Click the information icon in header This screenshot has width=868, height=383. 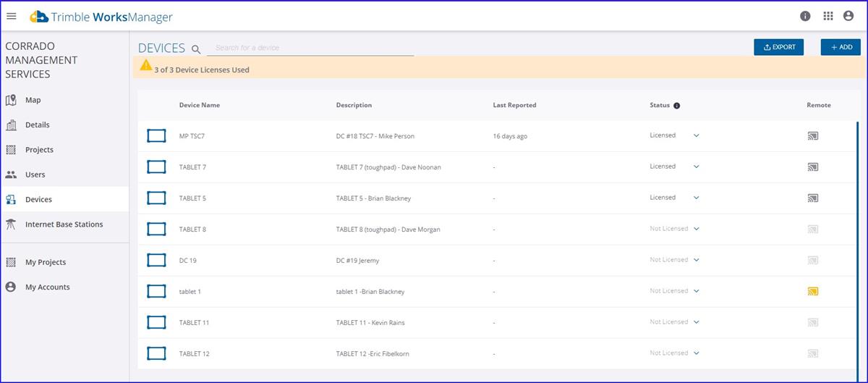point(805,16)
